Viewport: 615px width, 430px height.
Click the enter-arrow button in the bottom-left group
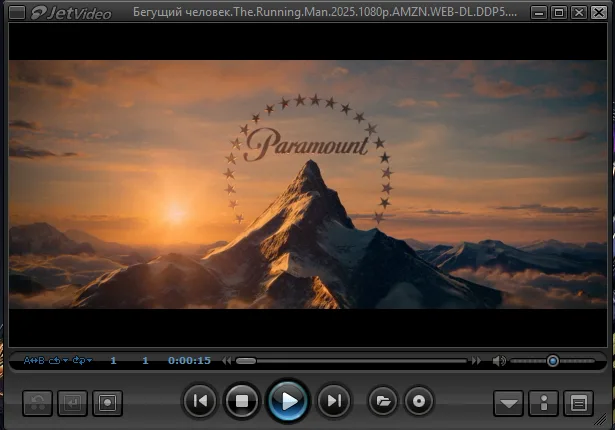tap(73, 403)
